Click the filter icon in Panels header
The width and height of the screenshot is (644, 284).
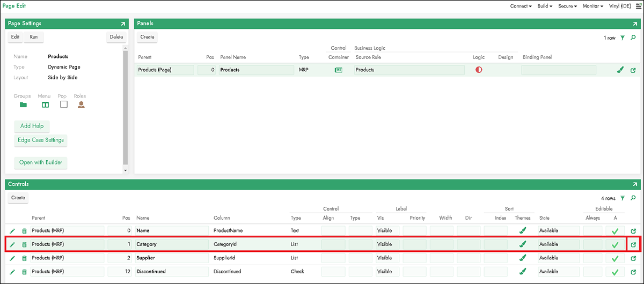pos(623,38)
